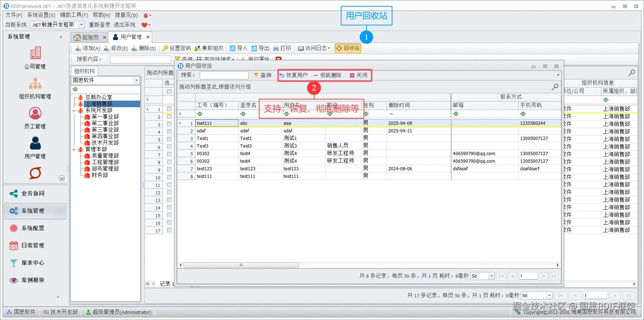The width and height of the screenshot is (644, 320).
Task: Open the 系统设置(S) menu
Action: [x=41, y=15]
